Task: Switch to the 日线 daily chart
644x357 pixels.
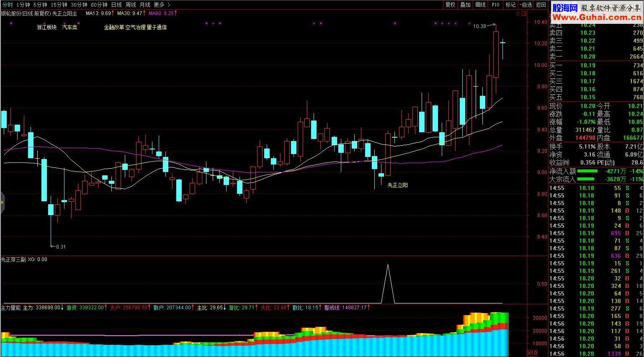Action: click(116, 5)
